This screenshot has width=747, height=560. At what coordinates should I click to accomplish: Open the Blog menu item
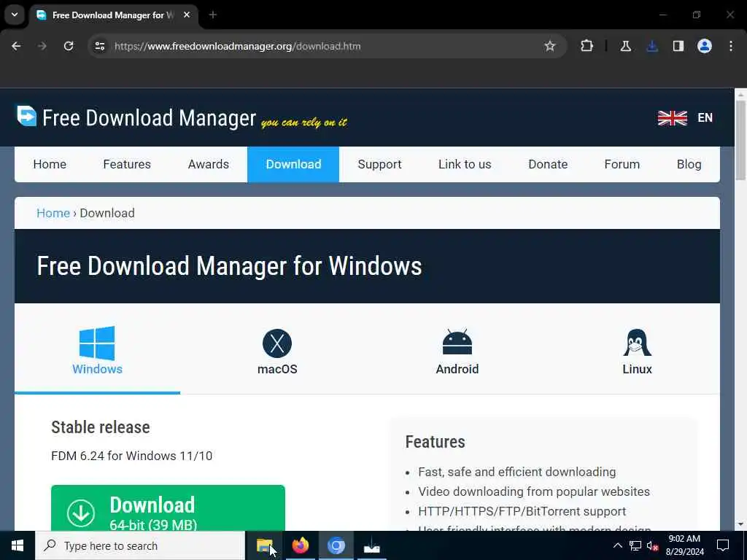point(689,164)
